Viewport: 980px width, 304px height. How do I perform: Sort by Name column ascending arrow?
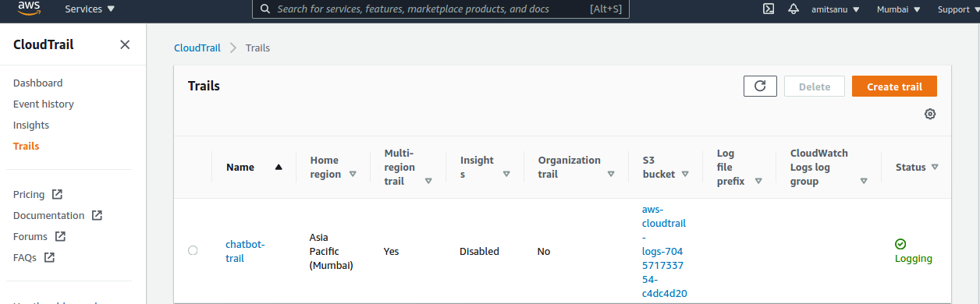tap(279, 167)
